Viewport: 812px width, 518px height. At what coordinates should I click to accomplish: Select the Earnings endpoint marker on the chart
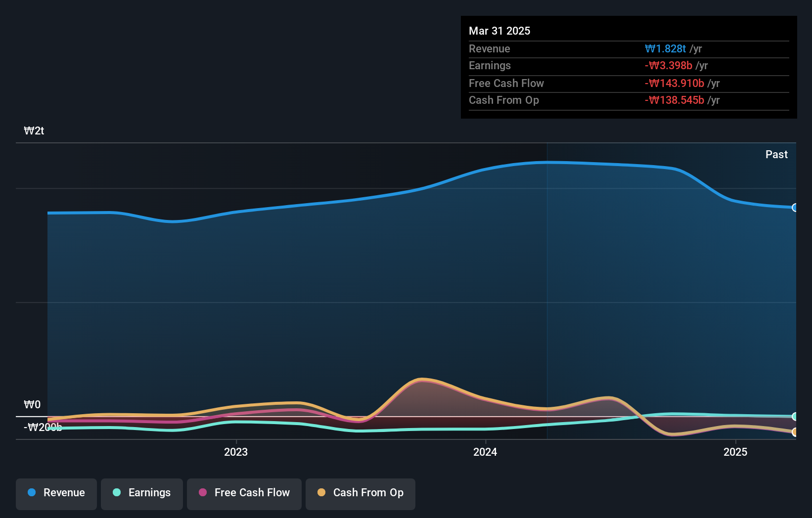point(795,417)
